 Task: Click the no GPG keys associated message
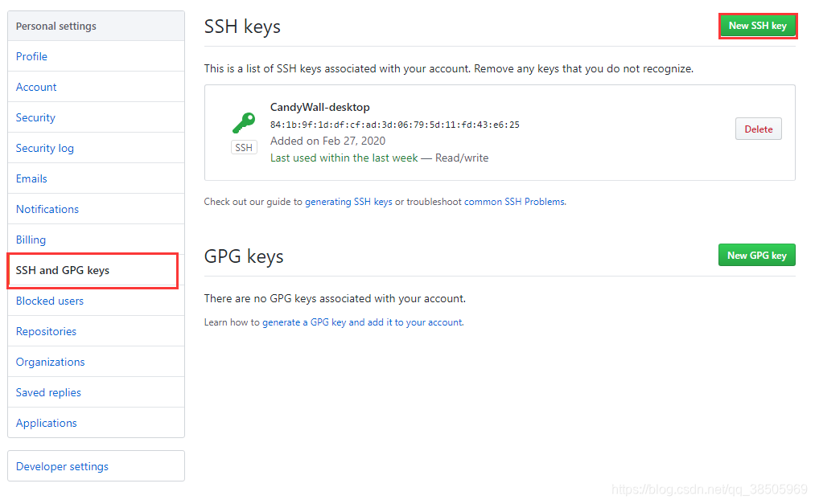click(335, 298)
